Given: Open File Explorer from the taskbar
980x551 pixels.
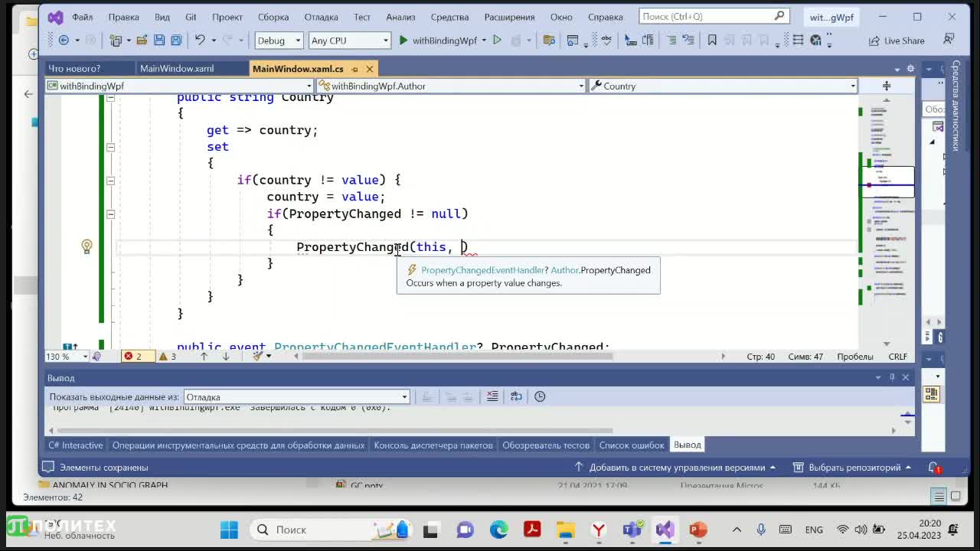Looking at the screenshot, I should coord(566,530).
